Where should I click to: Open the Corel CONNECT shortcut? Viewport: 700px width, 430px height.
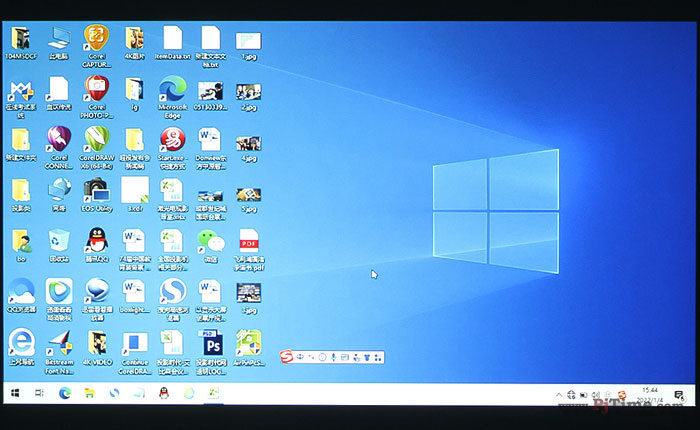(x=59, y=139)
